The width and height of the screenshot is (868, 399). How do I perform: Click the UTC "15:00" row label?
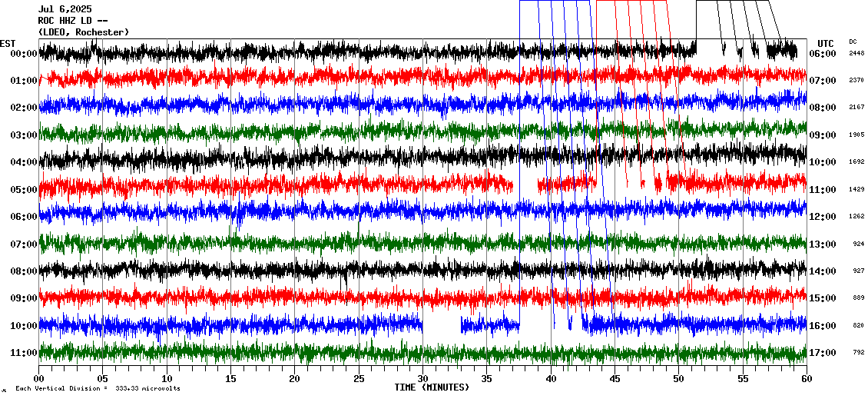click(823, 298)
